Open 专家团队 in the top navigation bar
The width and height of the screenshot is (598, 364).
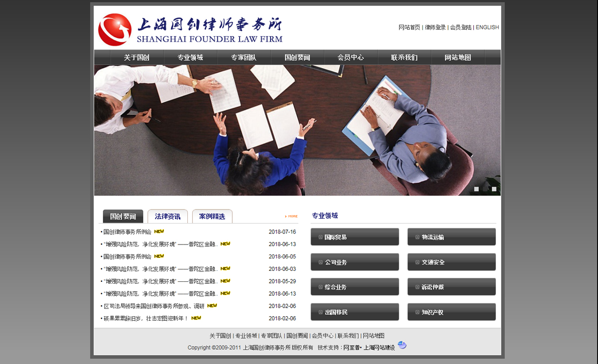coord(244,57)
